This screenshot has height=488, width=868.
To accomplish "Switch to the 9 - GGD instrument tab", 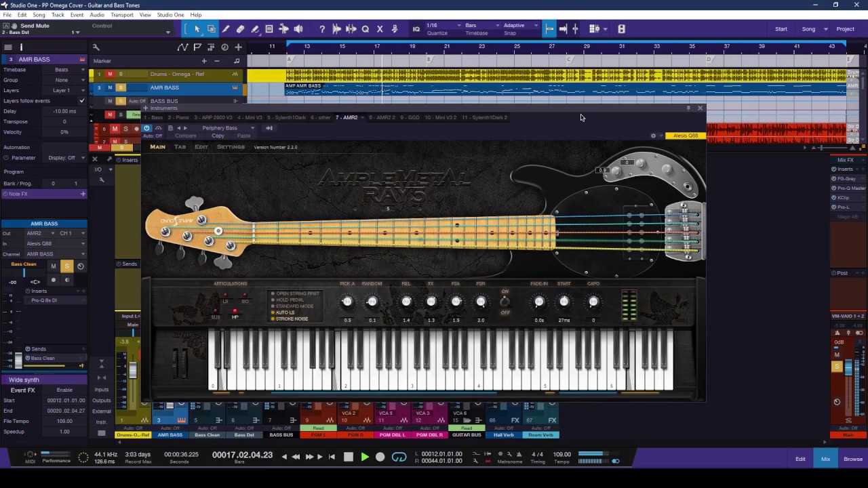I will (410, 118).
